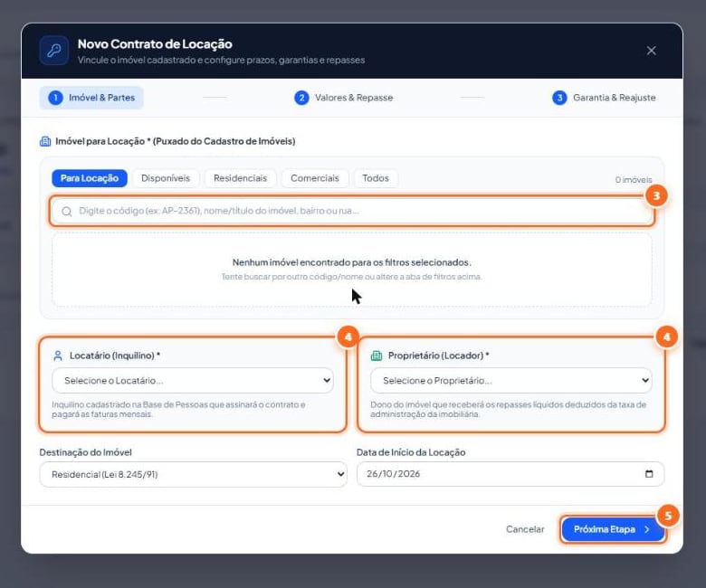Click the Cancelar button
The image size is (706, 588).
tap(525, 529)
